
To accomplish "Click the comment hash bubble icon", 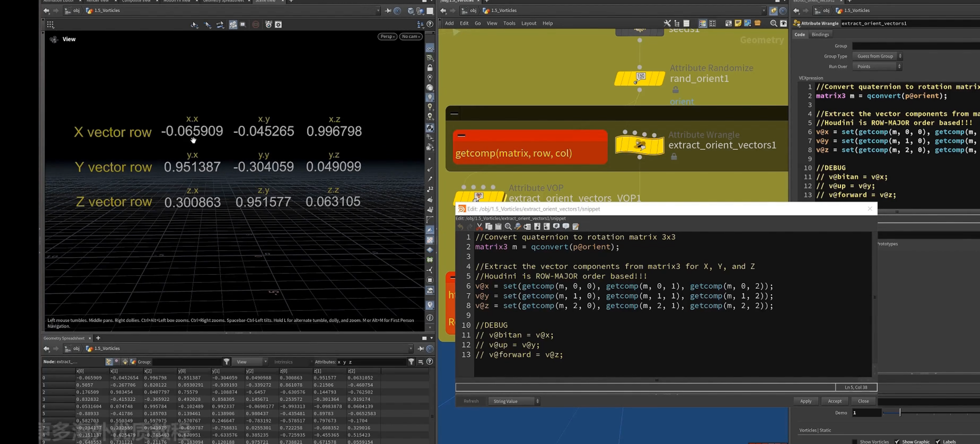I will (x=556, y=226).
